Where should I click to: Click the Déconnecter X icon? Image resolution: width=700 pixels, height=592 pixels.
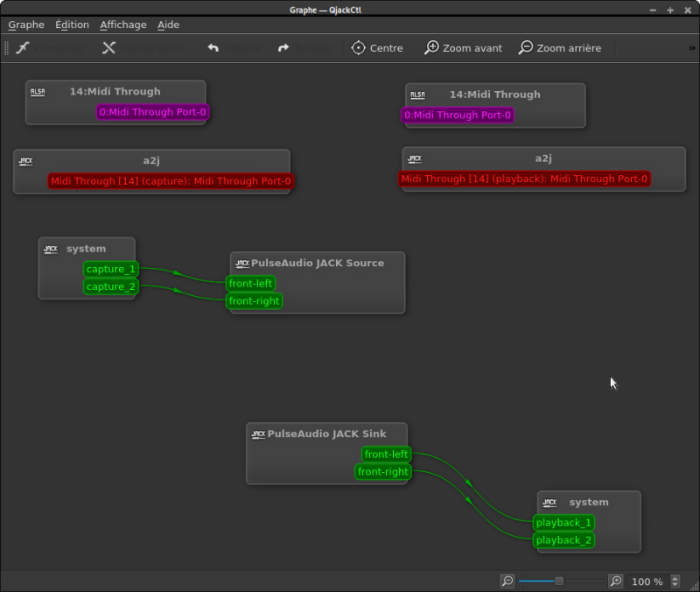pos(108,48)
